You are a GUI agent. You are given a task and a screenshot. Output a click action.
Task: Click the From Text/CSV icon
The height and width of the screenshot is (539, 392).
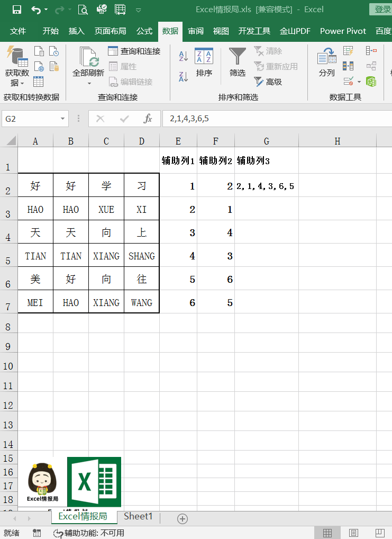coord(39,51)
